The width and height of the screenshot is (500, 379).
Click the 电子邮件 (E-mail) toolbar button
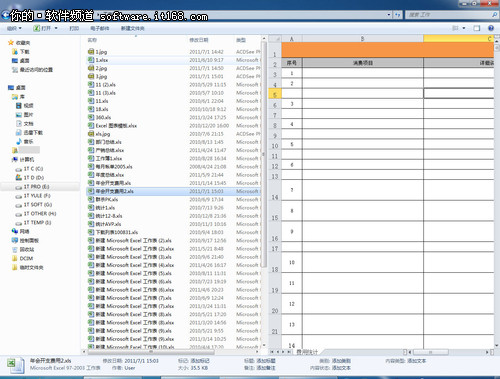pyautogui.click(x=100, y=29)
